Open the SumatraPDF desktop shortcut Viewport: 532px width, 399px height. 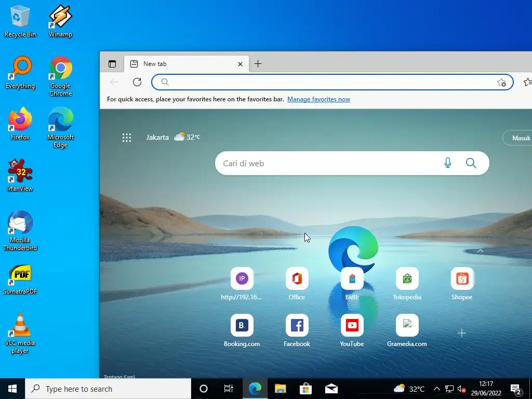click(20, 279)
